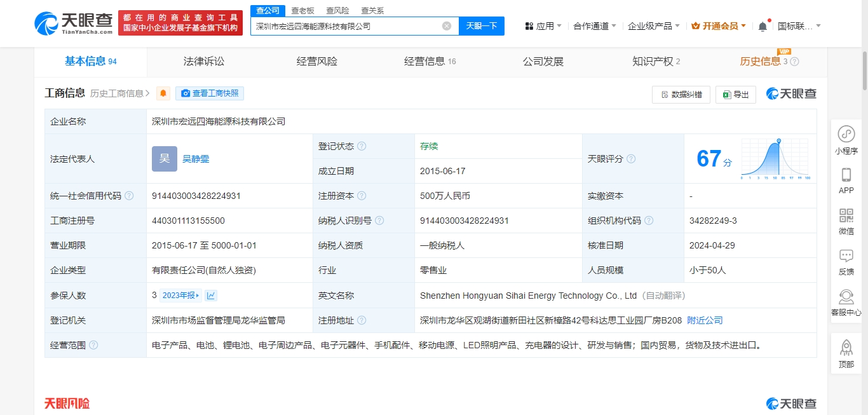Click the 查看工商快照 button
Screen dimensions: 868x415
point(210,93)
